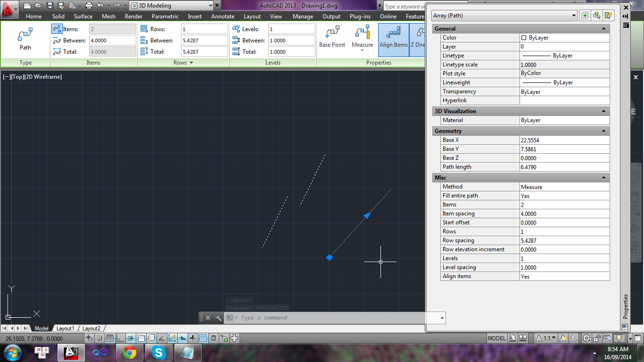Select the Path array type icon
Image resolution: width=644 pixels, height=362 pixels.
25,35
